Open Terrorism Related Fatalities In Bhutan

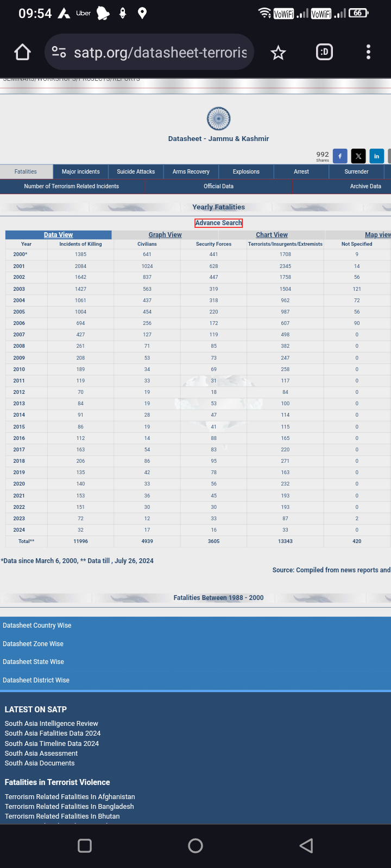pyautogui.click(x=62, y=816)
